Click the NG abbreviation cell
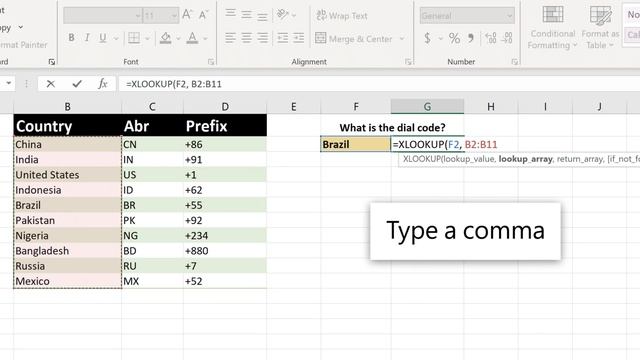The image size is (640, 360). tap(152, 236)
